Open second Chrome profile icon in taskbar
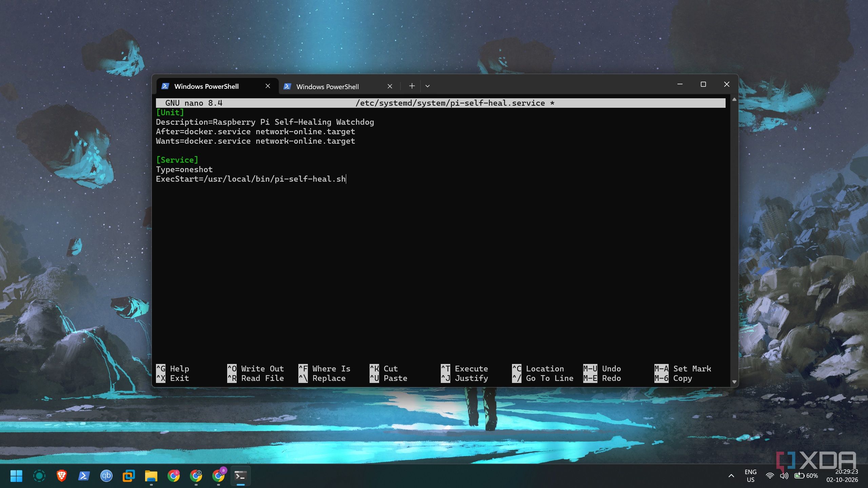This screenshot has width=868, height=488. (x=196, y=476)
